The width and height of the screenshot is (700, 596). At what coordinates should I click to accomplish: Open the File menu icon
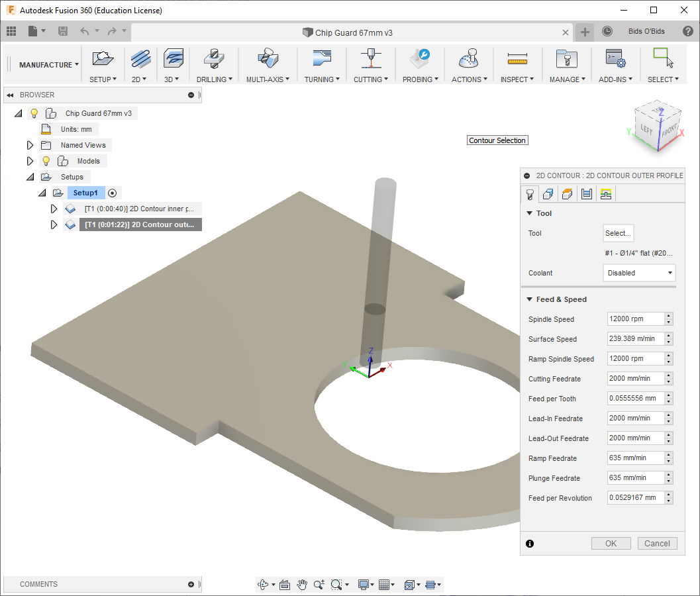pyautogui.click(x=33, y=31)
